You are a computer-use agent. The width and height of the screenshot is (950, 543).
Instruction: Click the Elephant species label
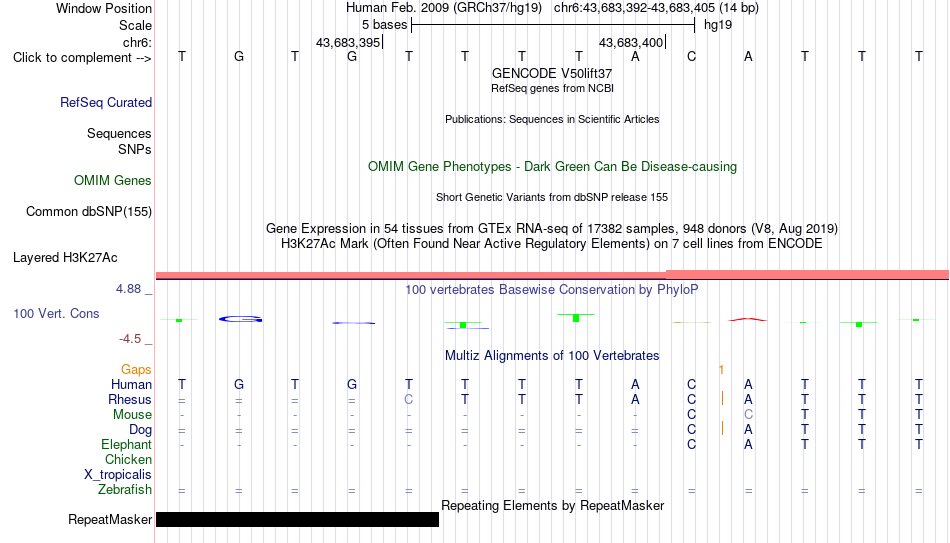coord(127,445)
